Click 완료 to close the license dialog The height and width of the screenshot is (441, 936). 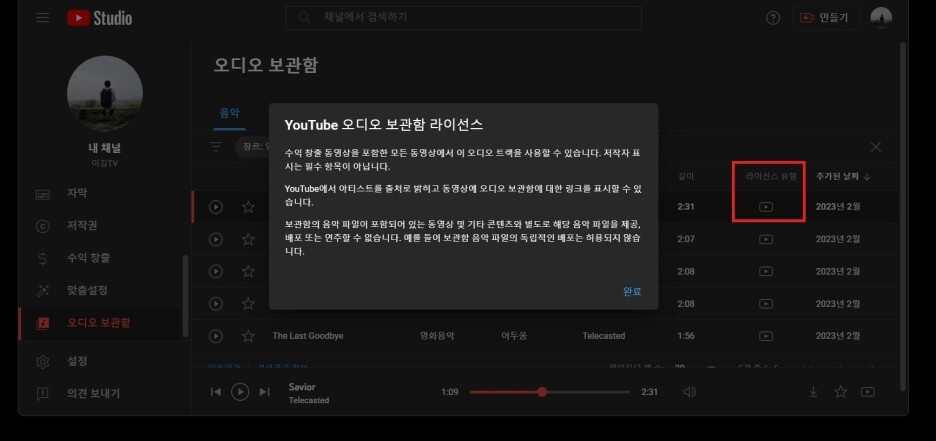[632, 291]
